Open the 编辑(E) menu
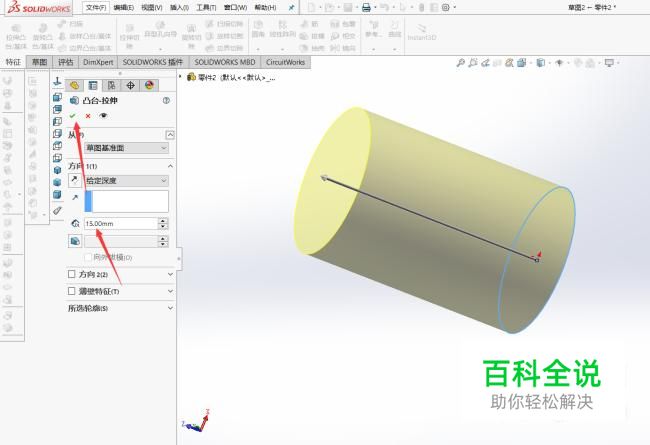 point(124,7)
